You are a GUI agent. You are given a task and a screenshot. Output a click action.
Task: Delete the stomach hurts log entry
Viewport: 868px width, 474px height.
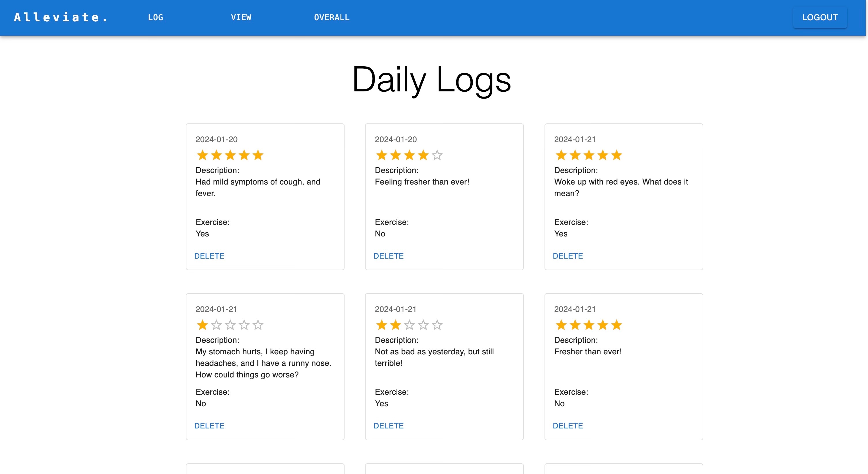click(209, 426)
